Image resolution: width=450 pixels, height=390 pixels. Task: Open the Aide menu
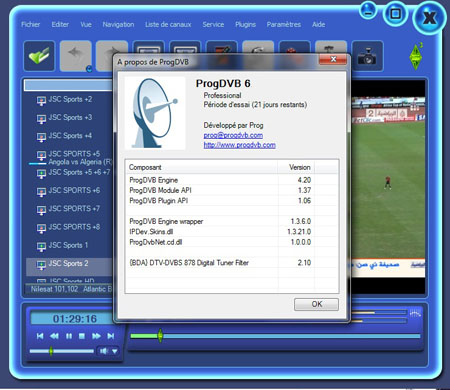pos(319,24)
